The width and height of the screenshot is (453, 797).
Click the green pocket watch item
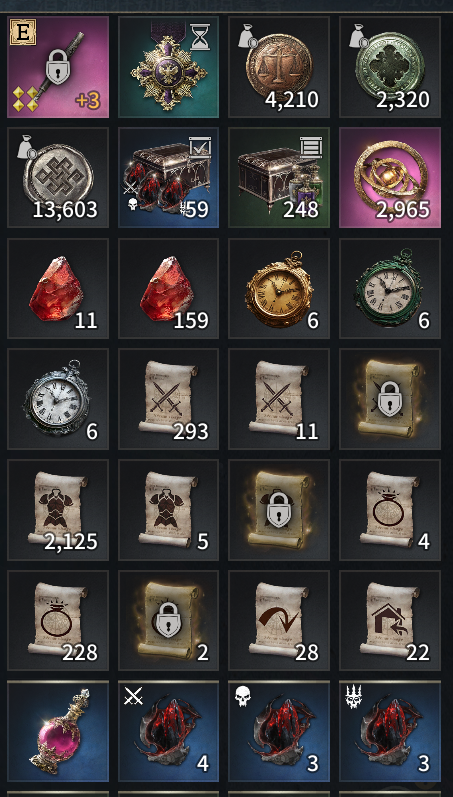(x=390, y=288)
